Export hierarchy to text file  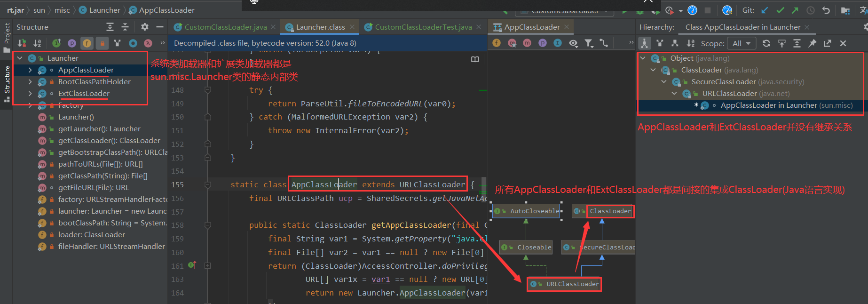[x=828, y=43]
